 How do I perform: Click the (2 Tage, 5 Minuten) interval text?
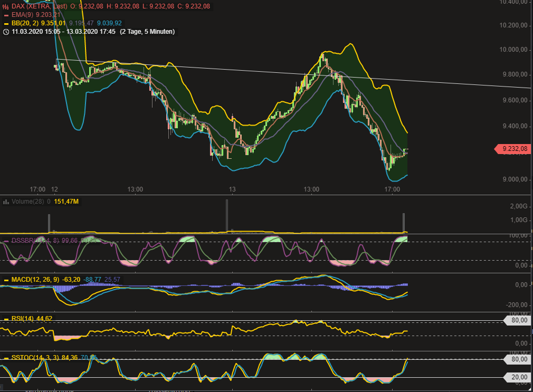tap(147, 32)
